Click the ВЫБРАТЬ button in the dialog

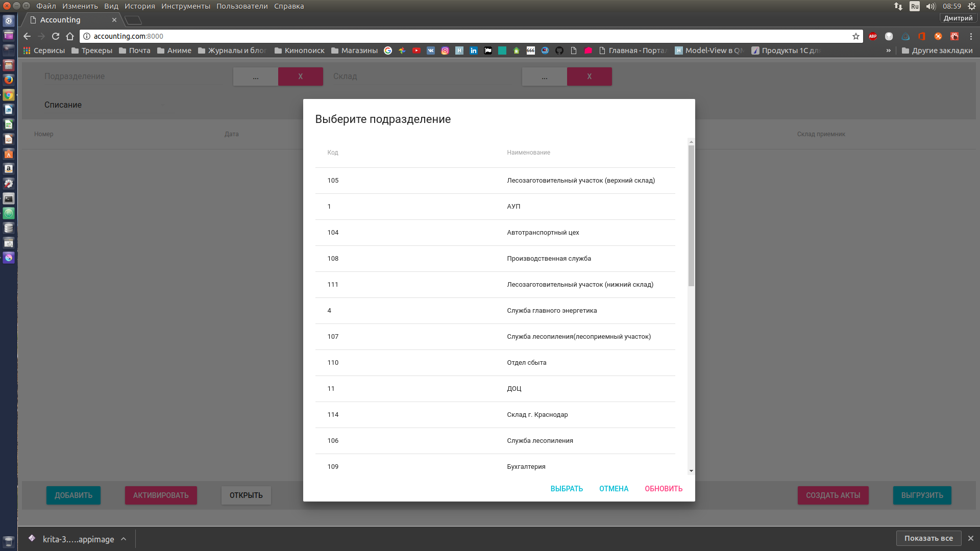[x=567, y=489]
